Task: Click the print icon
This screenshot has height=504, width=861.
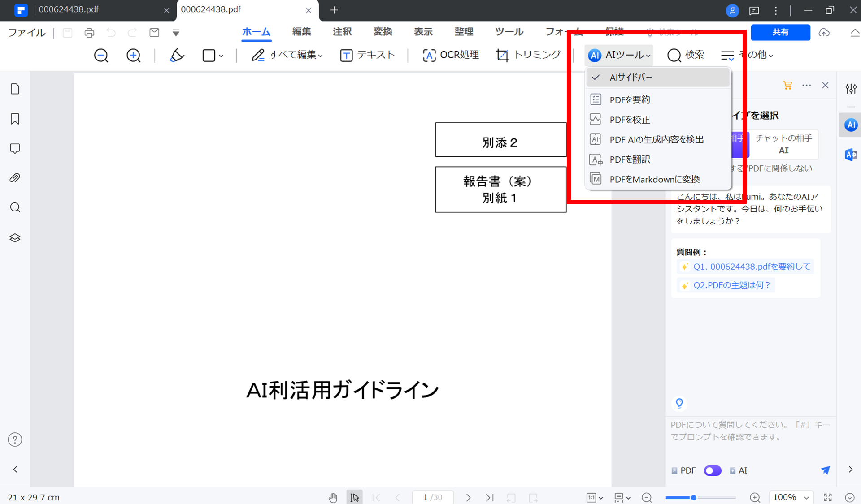Action: click(x=89, y=33)
